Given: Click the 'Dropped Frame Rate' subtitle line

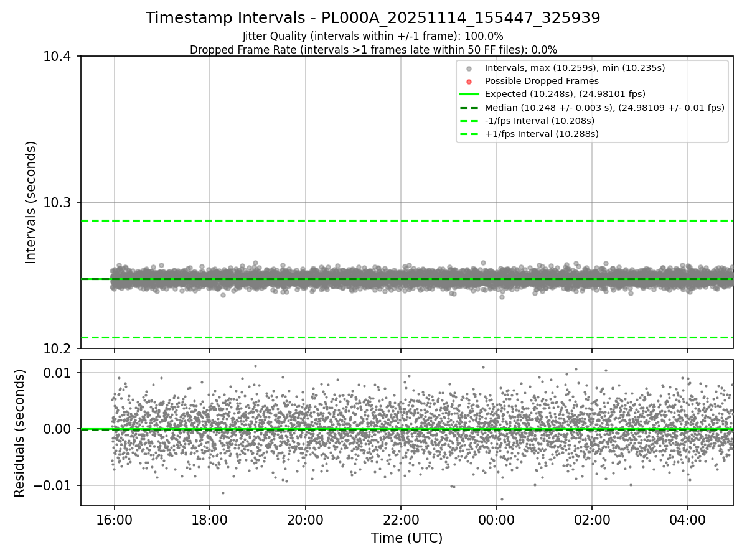Looking at the screenshot, I should click(x=373, y=50).
